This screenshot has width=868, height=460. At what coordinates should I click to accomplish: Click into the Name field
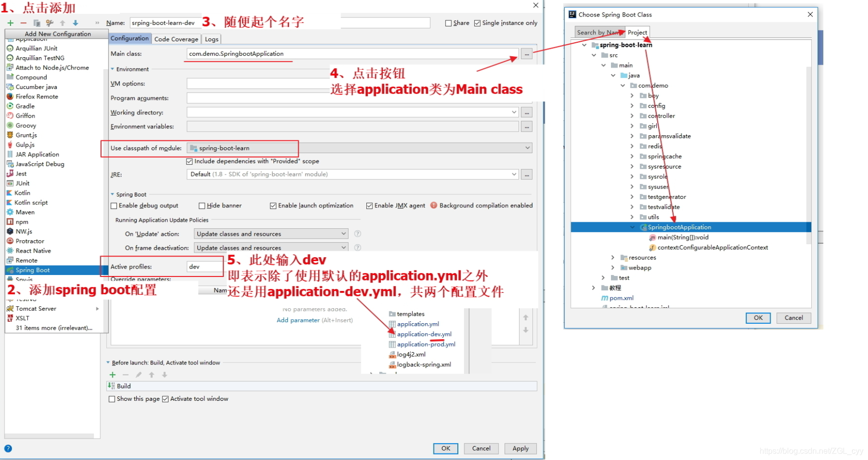click(x=280, y=23)
